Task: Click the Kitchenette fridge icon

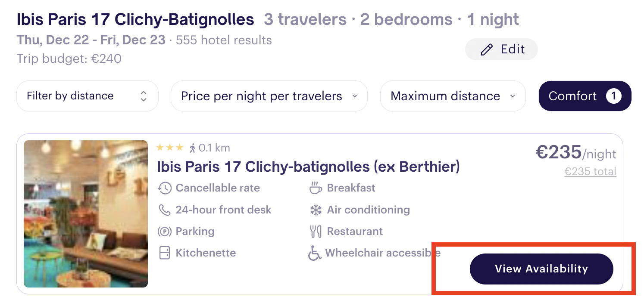Action: (x=165, y=253)
